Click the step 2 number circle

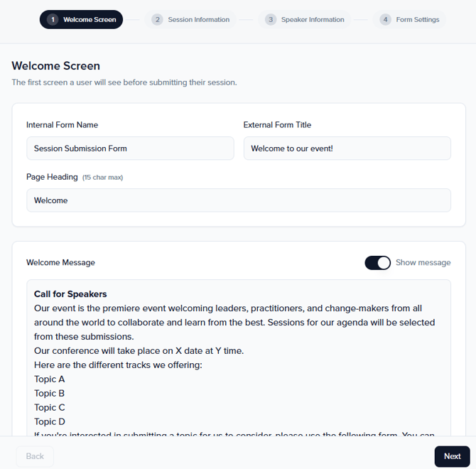click(157, 20)
